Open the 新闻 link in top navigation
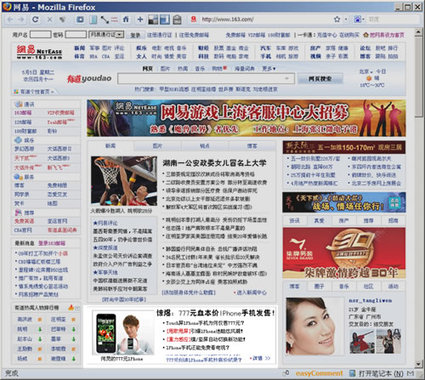Image resolution: width=425 pixels, height=380 pixels. tap(79, 48)
